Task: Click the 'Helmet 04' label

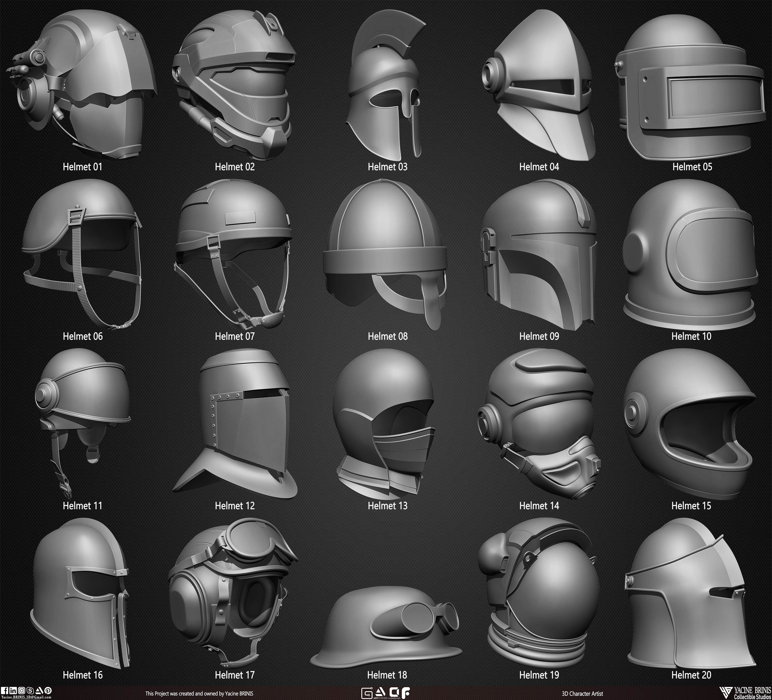Action: click(539, 166)
